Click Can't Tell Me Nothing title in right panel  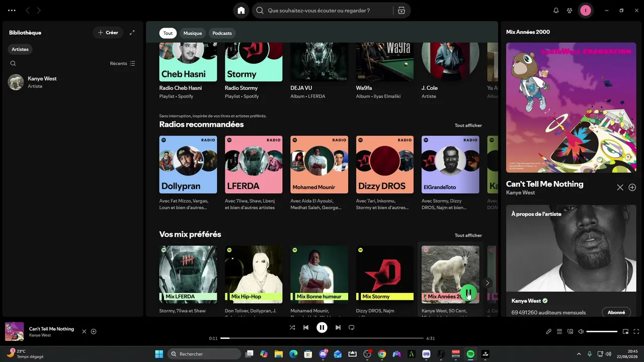(x=545, y=184)
